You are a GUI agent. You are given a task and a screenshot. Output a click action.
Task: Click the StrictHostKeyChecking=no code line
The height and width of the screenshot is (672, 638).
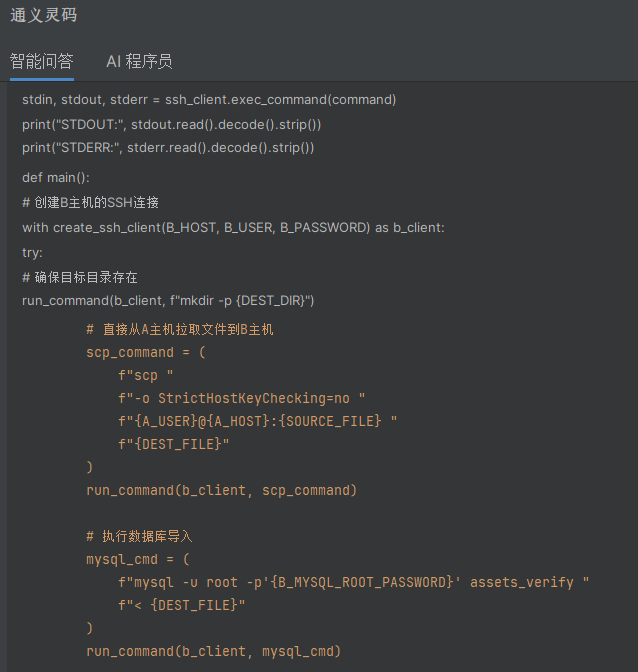click(241, 398)
